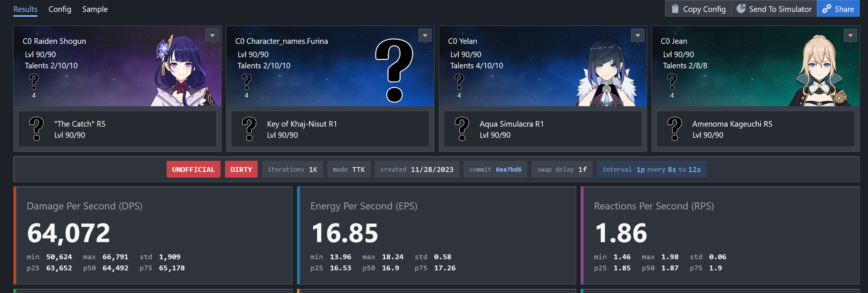Click Furina's artifact set question-mark icon
The height and width of the screenshot is (293, 868).
[x=247, y=82]
